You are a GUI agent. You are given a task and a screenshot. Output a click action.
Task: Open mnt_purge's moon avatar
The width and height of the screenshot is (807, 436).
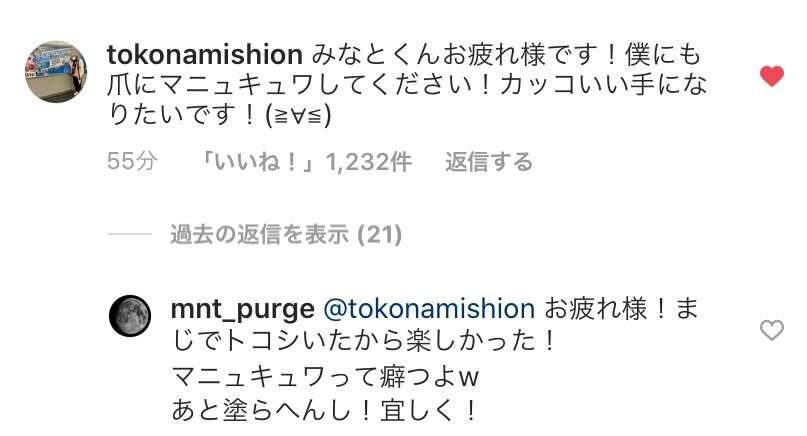point(130,316)
